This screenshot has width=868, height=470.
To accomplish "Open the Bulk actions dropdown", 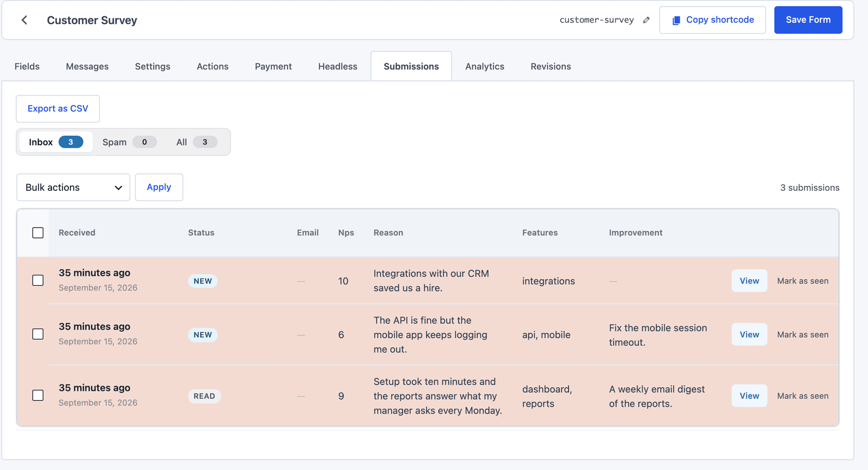I will [x=73, y=188].
